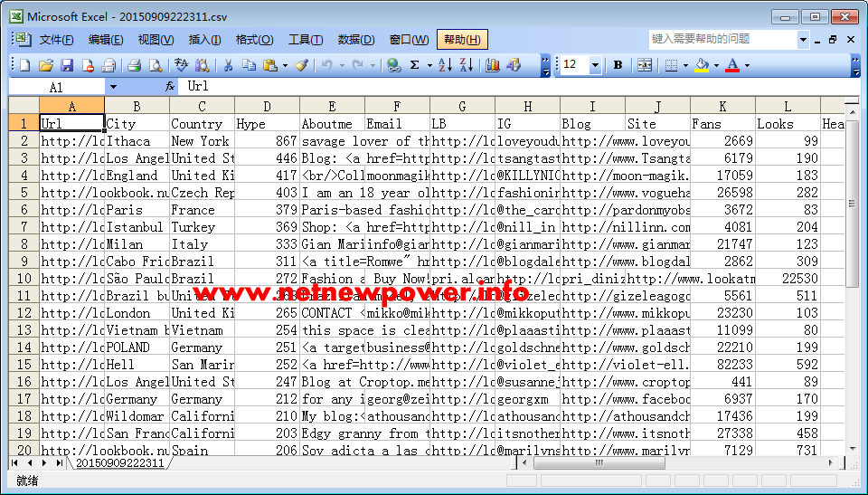Run the Spelling check icon
The height and width of the screenshot is (495, 868).
[x=181, y=65]
